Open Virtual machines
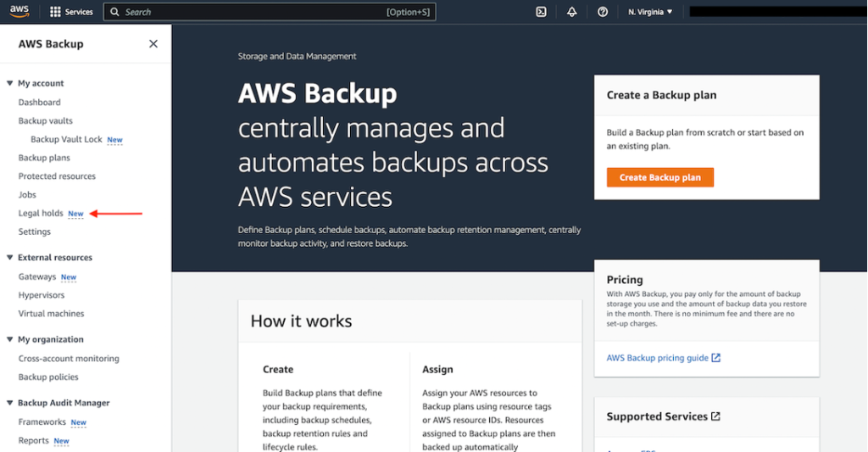The height and width of the screenshot is (452, 868). pyautogui.click(x=51, y=314)
